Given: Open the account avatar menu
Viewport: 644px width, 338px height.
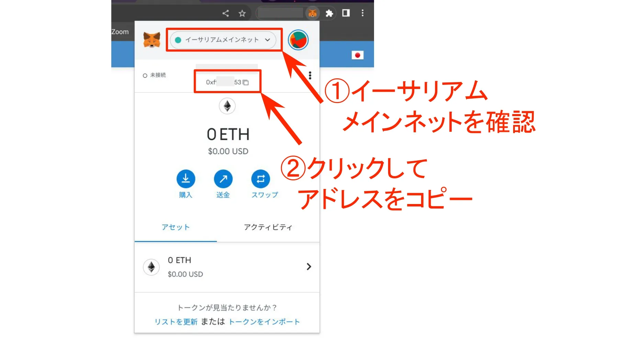Looking at the screenshot, I should [x=298, y=40].
